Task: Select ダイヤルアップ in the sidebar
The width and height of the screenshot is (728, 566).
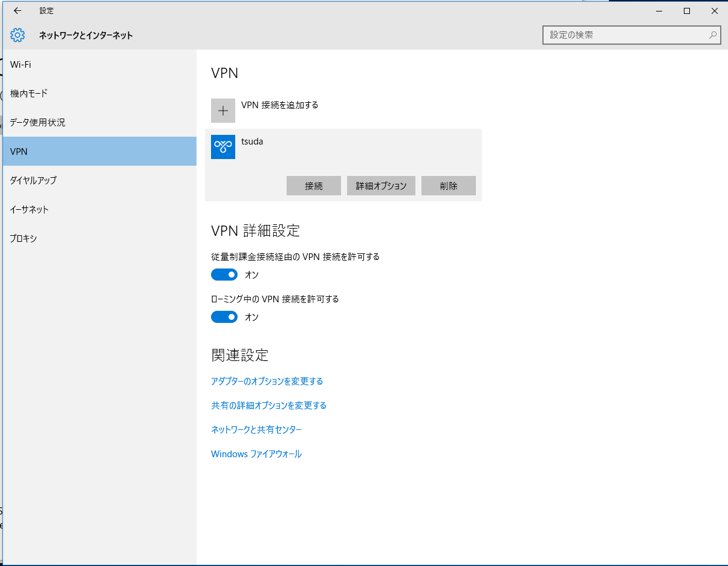Action: coord(33,181)
